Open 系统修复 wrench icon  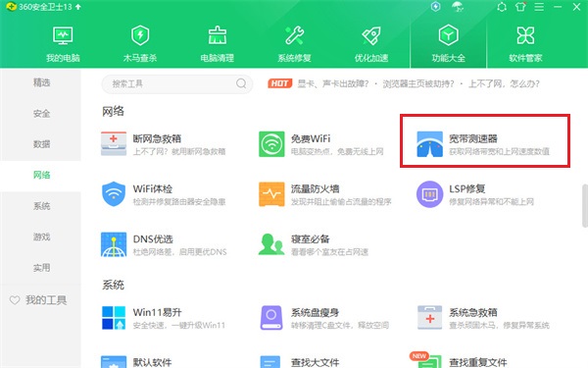coord(294,35)
